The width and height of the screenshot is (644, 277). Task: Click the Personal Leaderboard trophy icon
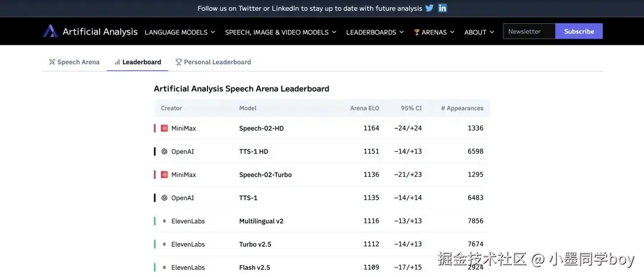coord(179,62)
